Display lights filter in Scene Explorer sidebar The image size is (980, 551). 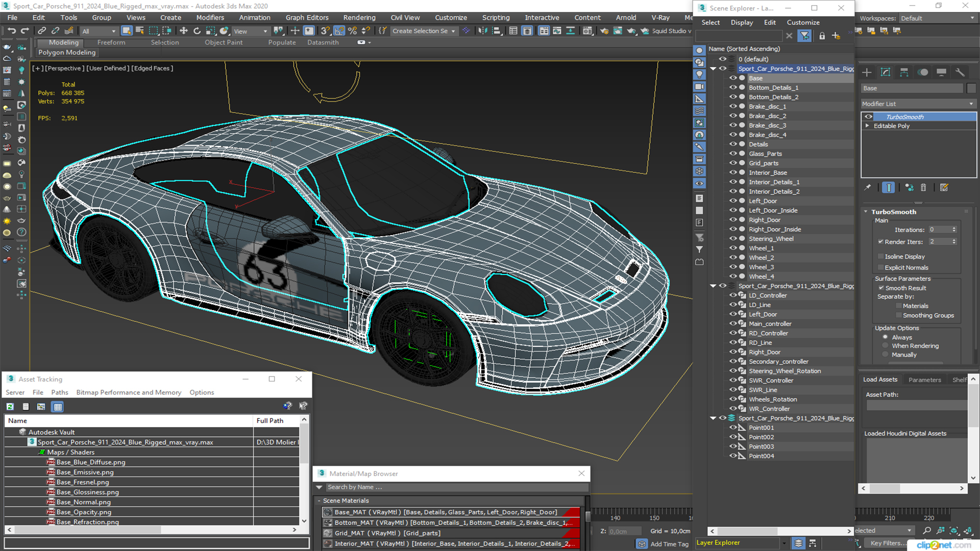point(699,74)
